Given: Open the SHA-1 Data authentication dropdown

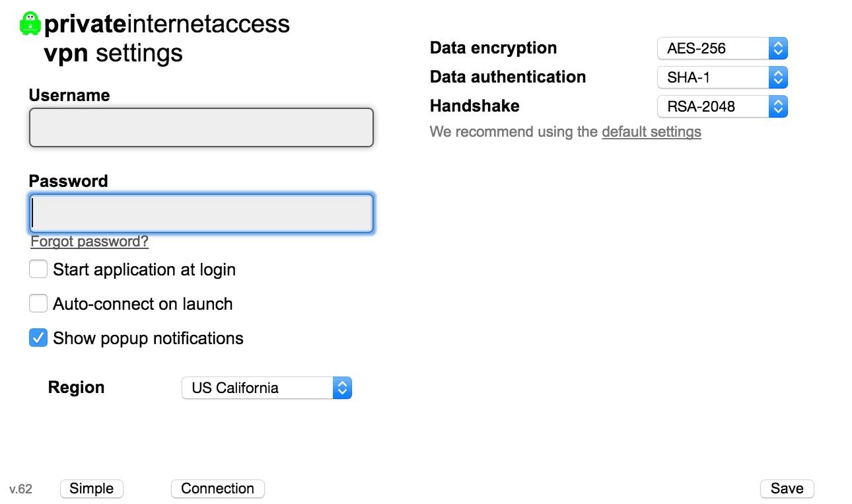Looking at the screenshot, I should [713, 77].
